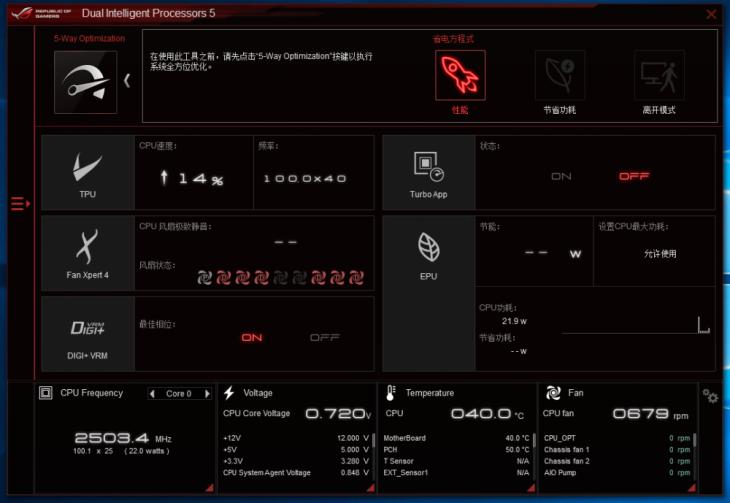Click the CPU_OPT fan row
This screenshot has height=503, width=730.
click(x=617, y=438)
